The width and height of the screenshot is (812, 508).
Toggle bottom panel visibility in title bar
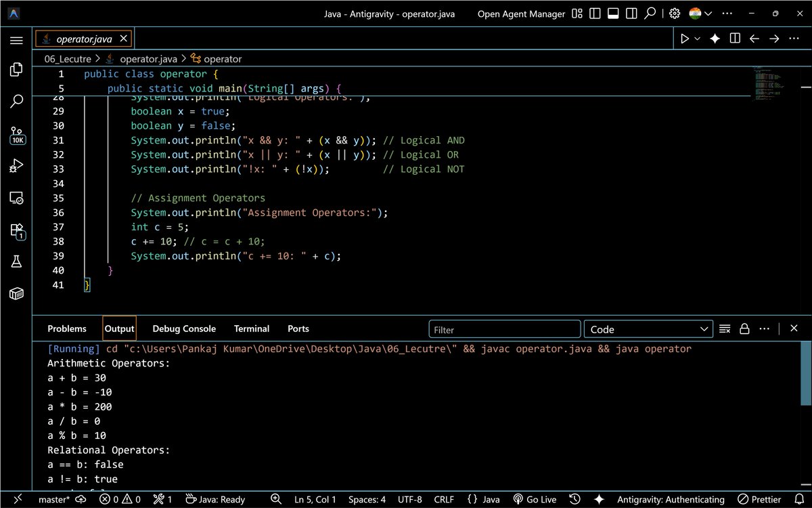point(614,14)
